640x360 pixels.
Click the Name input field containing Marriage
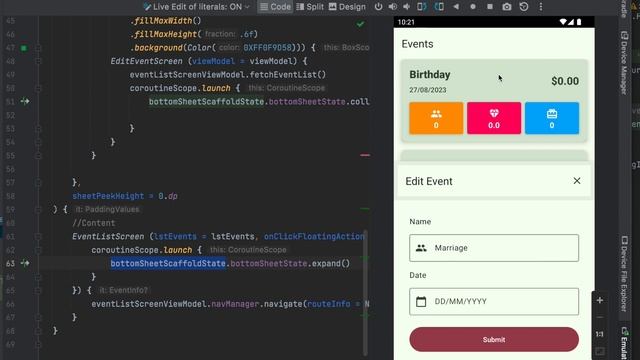click(494, 248)
